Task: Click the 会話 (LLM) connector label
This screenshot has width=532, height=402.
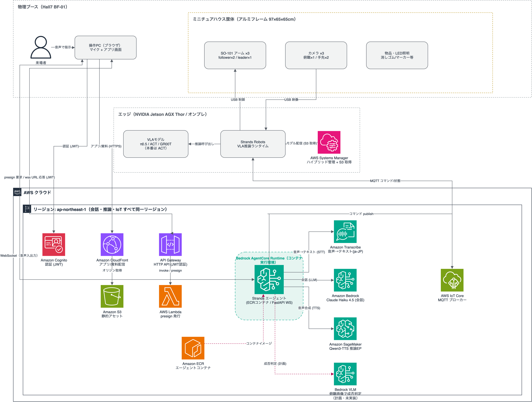Action: 309,280
